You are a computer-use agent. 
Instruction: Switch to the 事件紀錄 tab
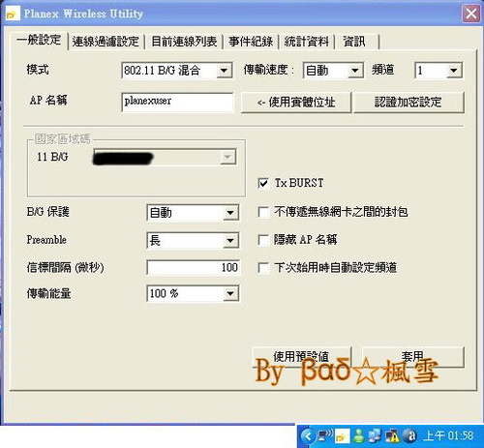tap(251, 42)
